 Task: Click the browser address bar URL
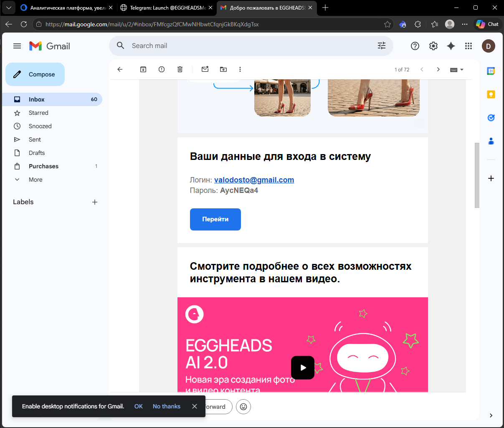(152, 24)
